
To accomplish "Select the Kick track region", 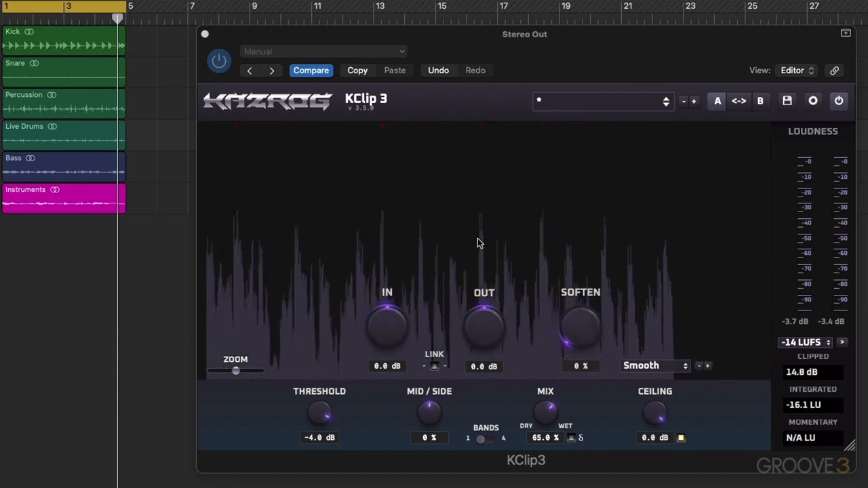I will (64, 41).
